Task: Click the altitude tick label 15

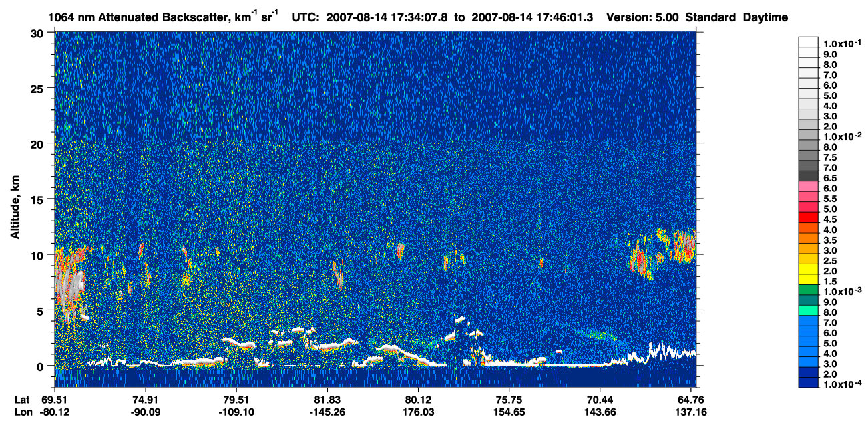Action: [x=39, y=199]
